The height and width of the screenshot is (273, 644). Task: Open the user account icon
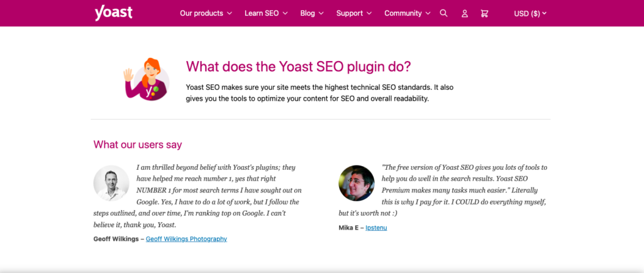click(465, 14)
